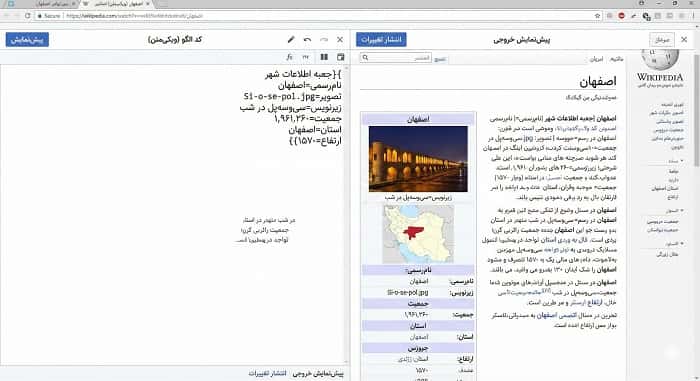Click the code line استان=اصفهان

point(315,130)
